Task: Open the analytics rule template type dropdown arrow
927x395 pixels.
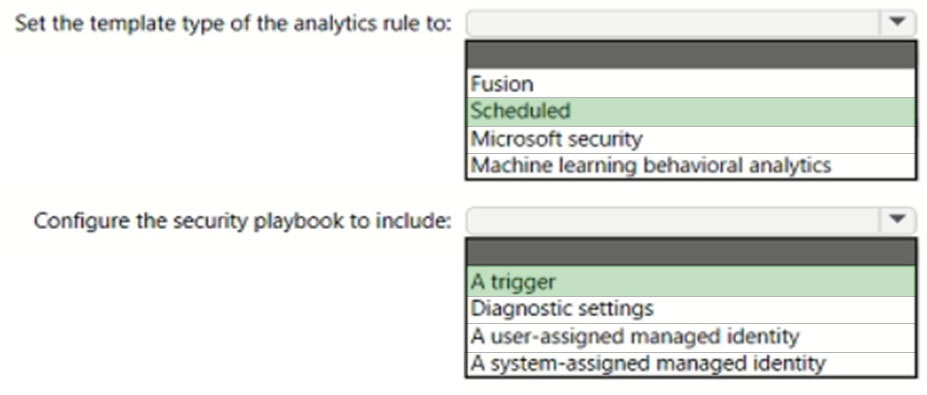Action: [x=897, y=24]
